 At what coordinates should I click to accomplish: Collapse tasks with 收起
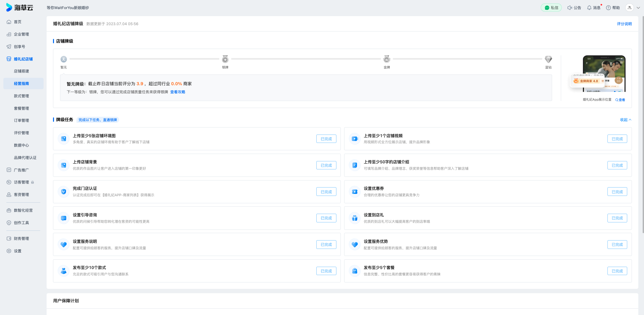coord(626,120)
